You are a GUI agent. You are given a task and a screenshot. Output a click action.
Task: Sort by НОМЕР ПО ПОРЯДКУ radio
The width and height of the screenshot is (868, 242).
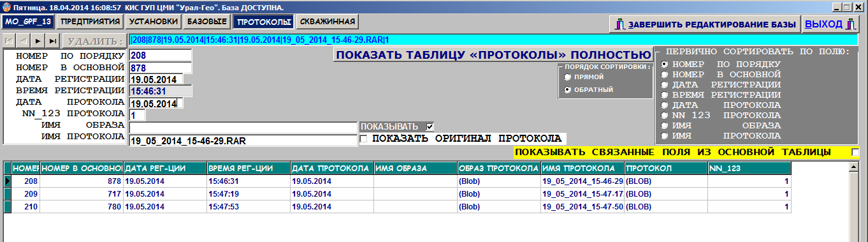coord(665,64)
